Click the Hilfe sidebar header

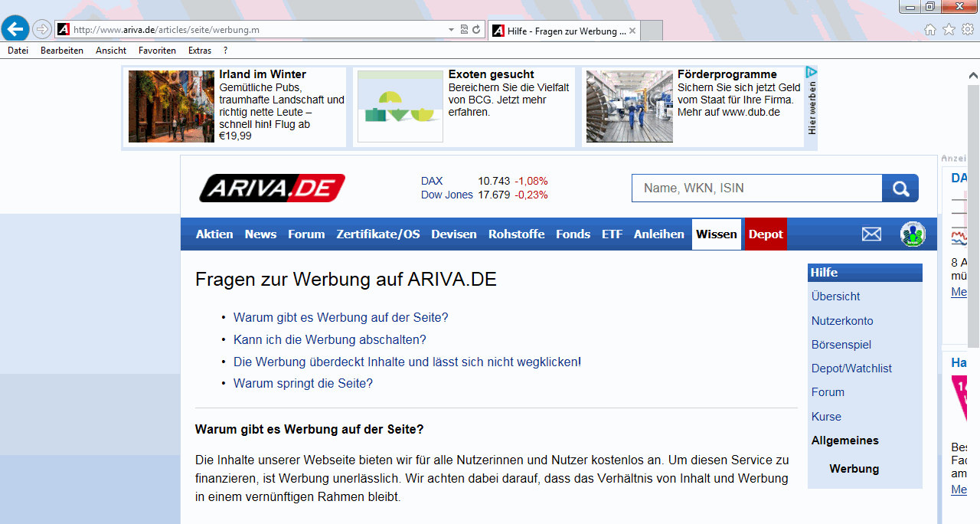865,273
